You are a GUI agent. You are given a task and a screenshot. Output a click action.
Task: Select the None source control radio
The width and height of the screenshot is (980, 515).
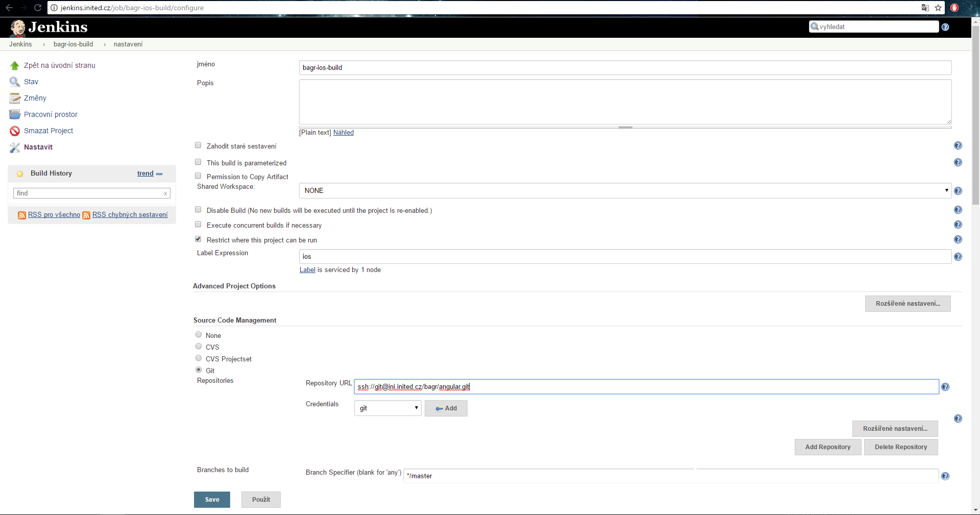[x=199, y=335]
